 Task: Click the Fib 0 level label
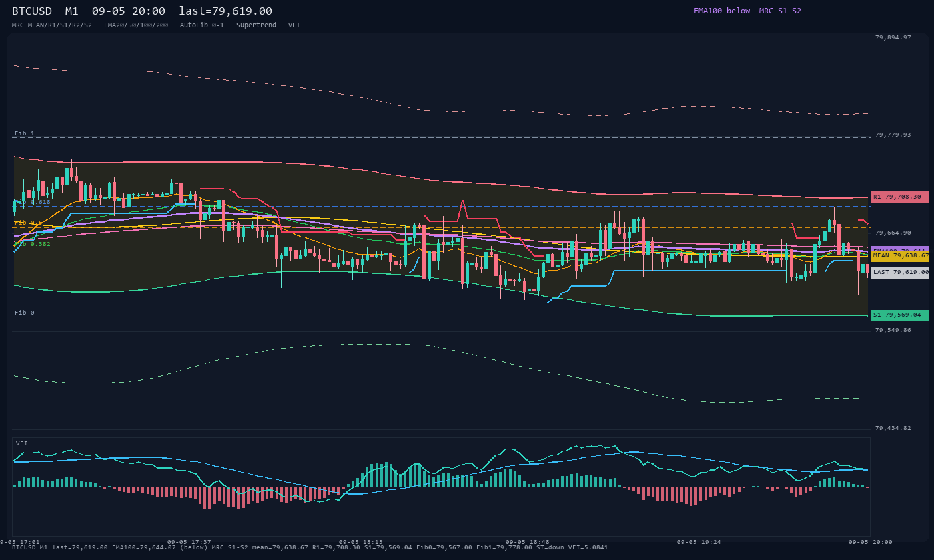[25, 313]
